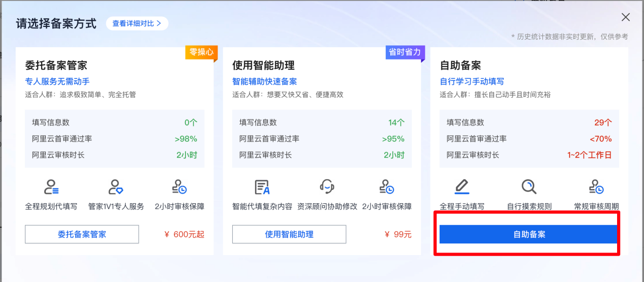Screen dimensions: 644x282
Task: Click the 2小时审核保障 stamp icon under 委托备案管家
Action: click(x=179, y=187)
